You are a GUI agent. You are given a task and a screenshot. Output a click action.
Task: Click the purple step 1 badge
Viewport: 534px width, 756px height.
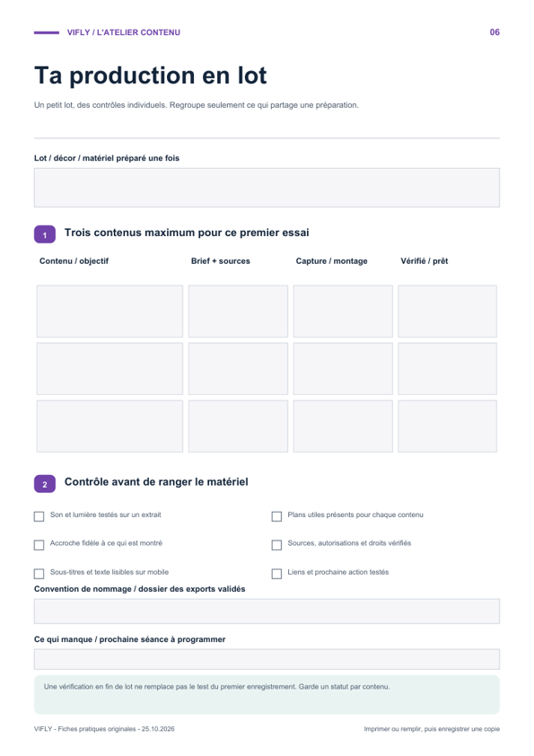coord(45,235)
